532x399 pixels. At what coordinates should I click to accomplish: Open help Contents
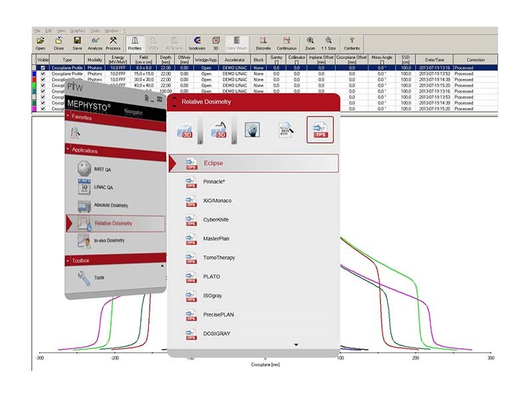(x=352, y=43)
